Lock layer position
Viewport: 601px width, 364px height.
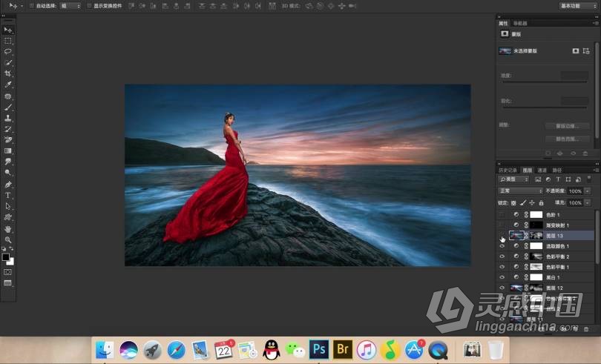coord(532,202)
